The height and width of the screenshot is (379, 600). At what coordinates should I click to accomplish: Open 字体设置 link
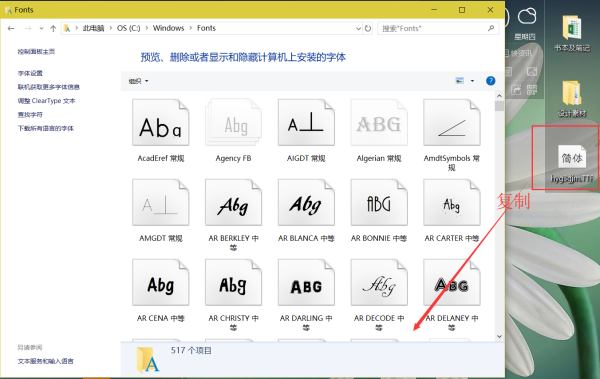click(30, 73)
